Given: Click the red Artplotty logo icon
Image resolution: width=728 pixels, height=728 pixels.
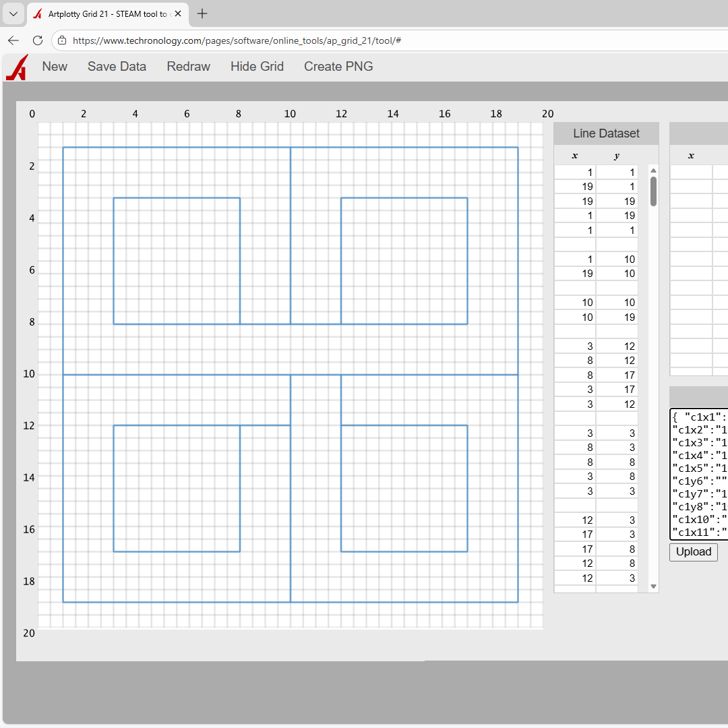Looking at the screenshot, I should point(16,67).
